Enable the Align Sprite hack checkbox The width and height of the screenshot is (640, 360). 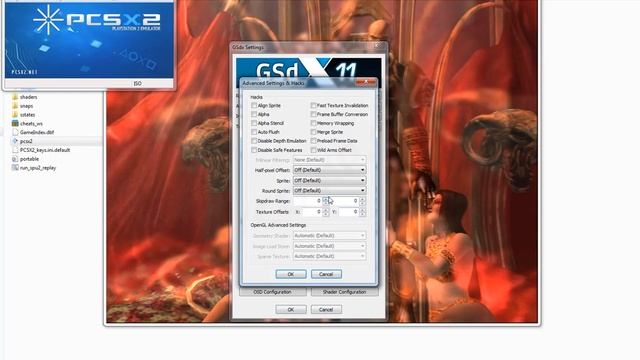coord(254,105)
